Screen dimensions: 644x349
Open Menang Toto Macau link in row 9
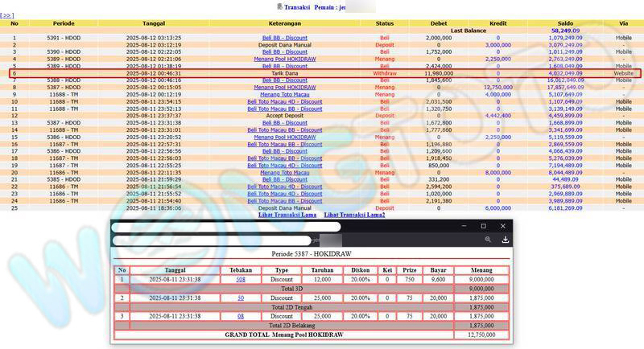(x=284, y=95)
